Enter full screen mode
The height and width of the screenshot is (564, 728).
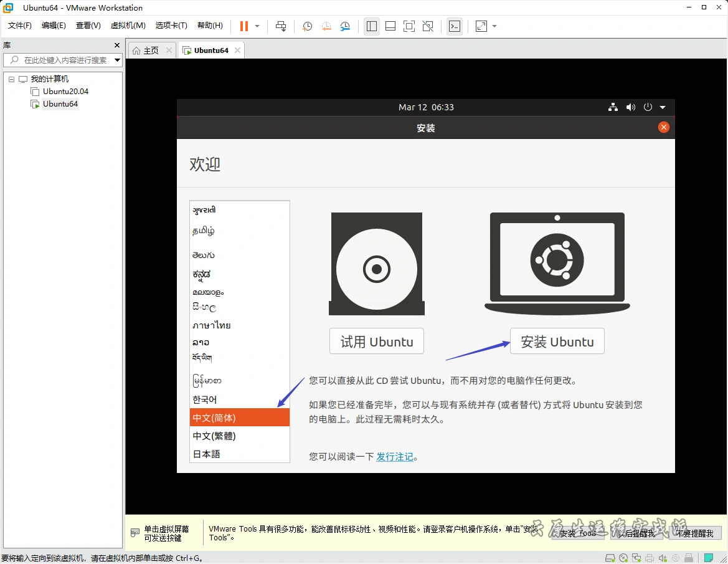(x=409, y=26)
